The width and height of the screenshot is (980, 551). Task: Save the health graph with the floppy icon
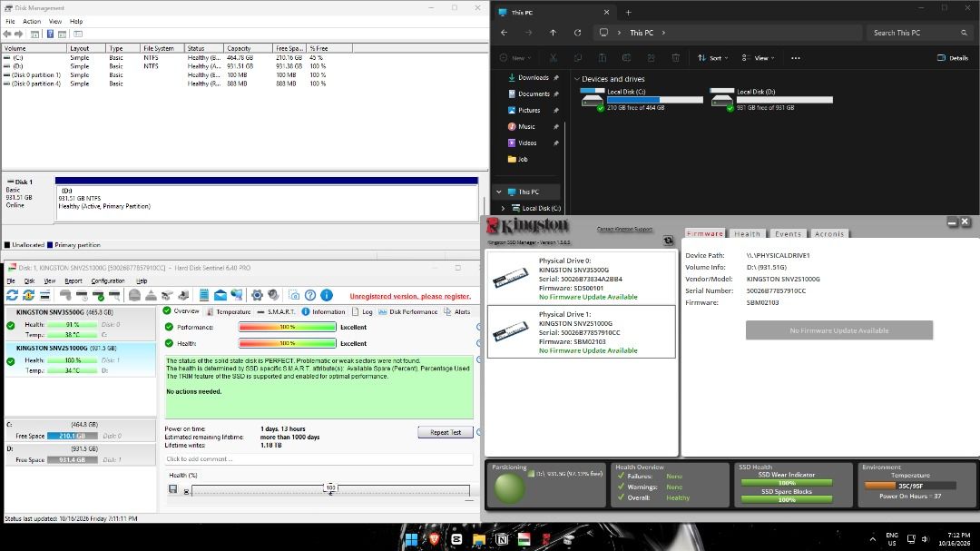point(173,489)
